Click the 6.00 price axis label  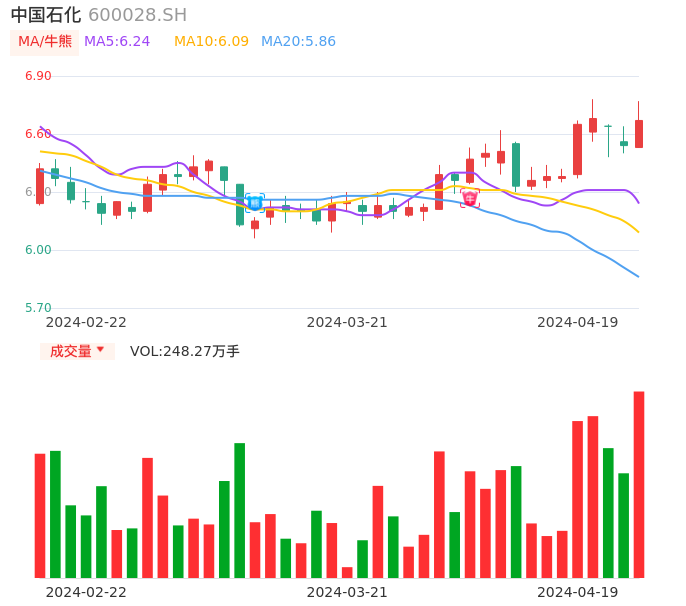(x=38, y=250)
